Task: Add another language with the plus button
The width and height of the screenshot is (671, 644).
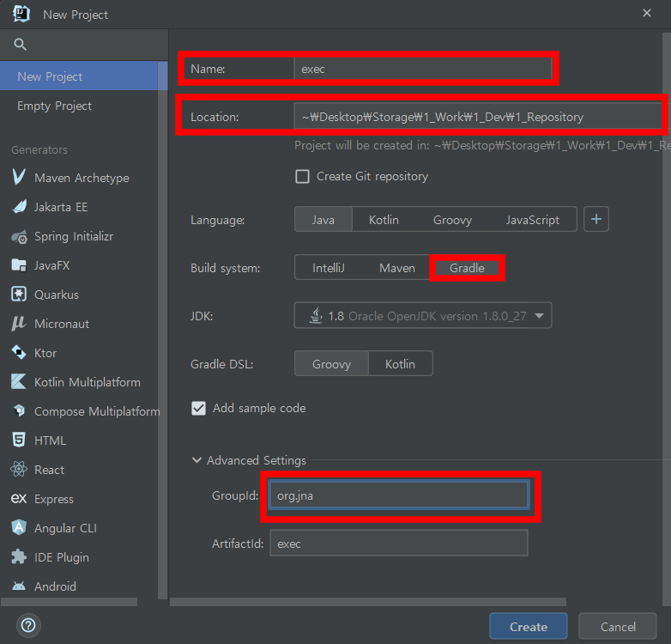Action: click(596, 219)
